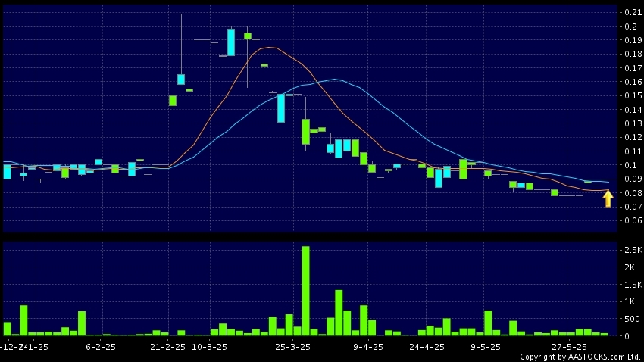Click the orange moving average line peak
Screen dimensions: 644x362
(270, 47)
